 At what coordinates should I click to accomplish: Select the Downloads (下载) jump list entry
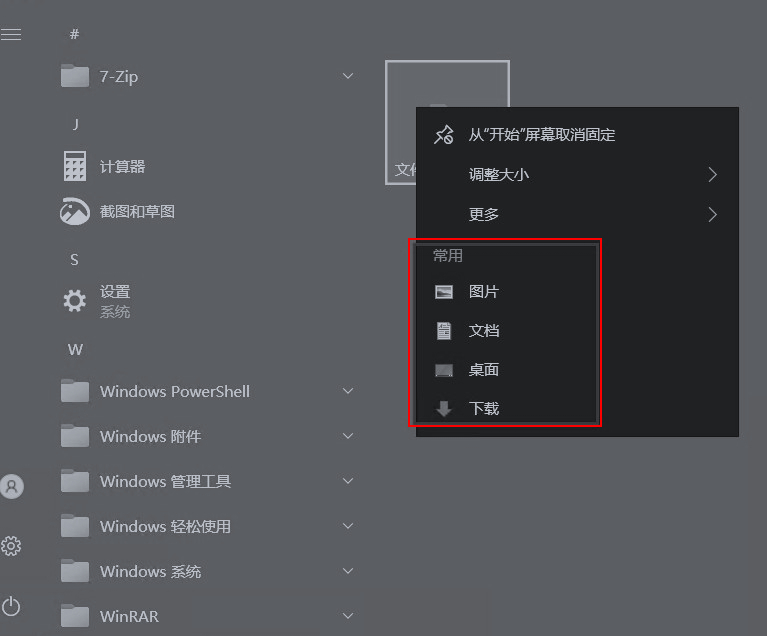506,409
